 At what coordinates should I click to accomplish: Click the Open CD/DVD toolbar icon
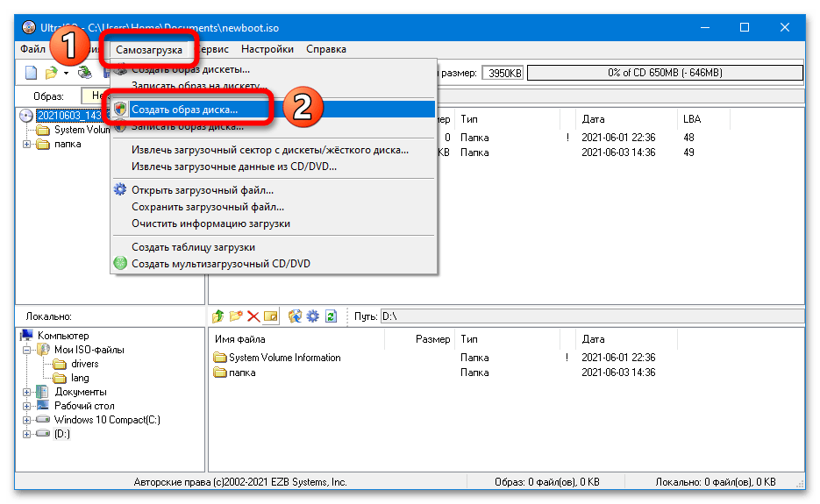84,73
